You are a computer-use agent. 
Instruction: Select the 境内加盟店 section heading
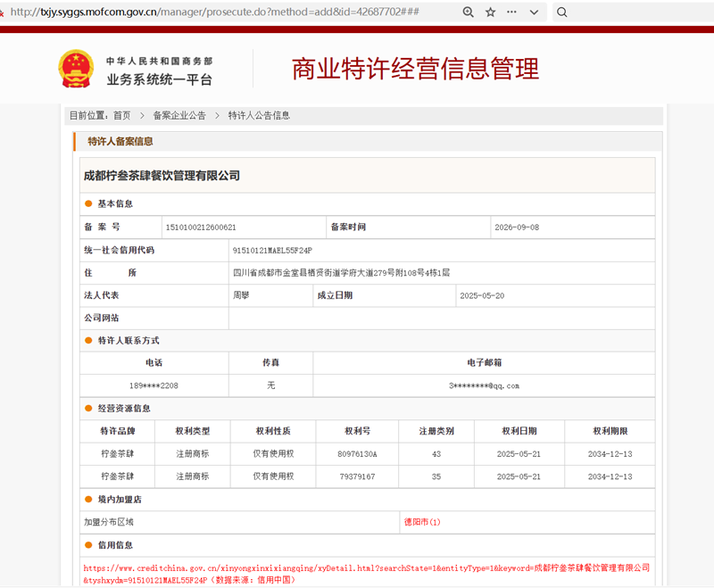120,500
